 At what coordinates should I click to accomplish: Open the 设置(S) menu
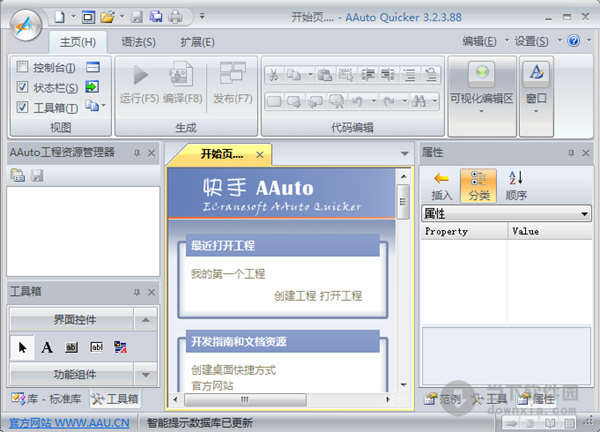pos(532,41)
